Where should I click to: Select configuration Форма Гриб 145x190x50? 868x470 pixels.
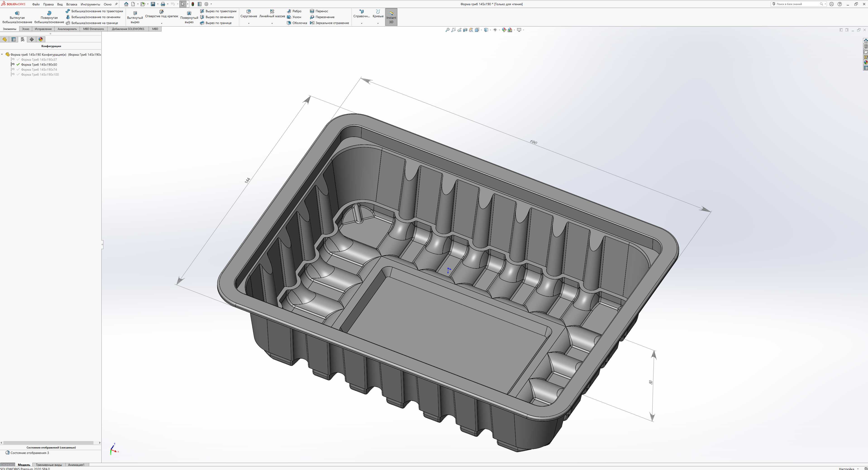click(39, 65)
